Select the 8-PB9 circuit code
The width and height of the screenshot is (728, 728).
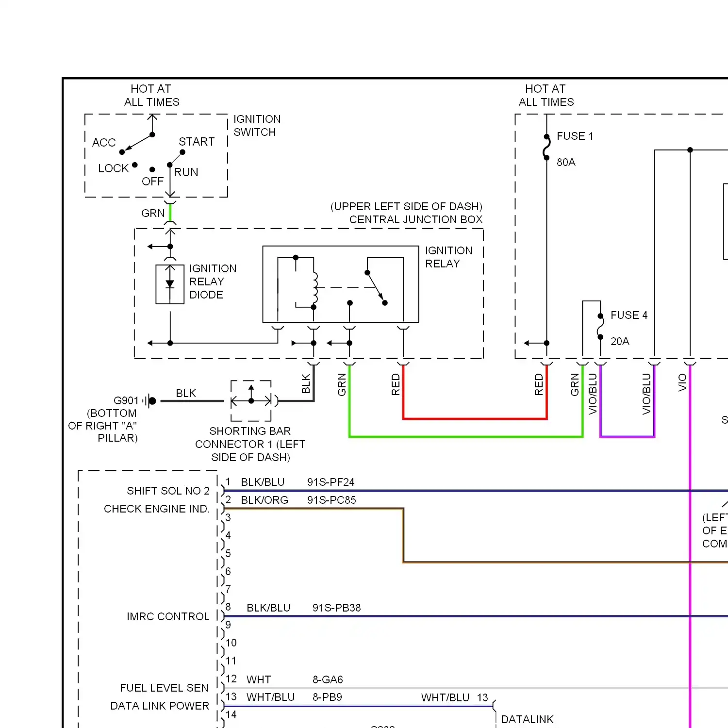327,697
